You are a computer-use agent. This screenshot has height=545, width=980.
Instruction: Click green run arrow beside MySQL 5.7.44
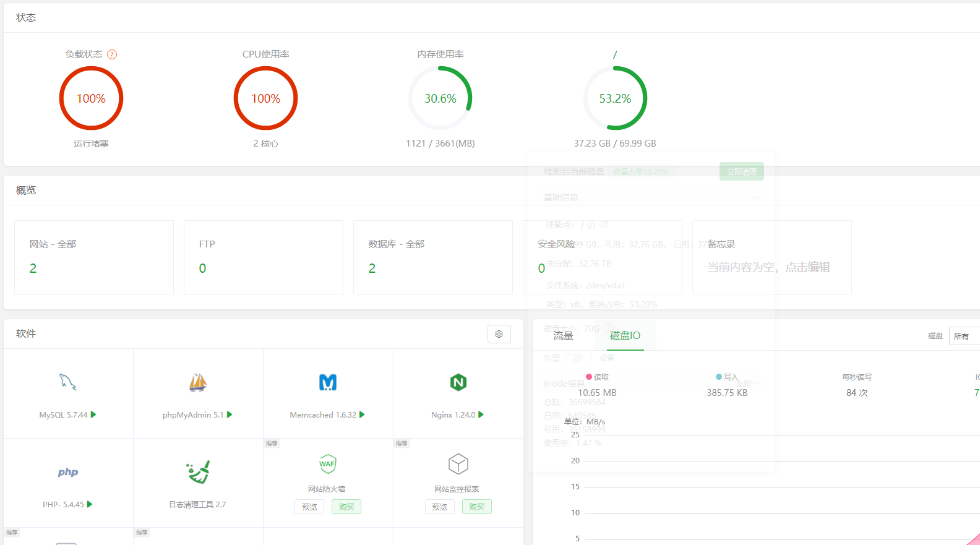[93, 414]
